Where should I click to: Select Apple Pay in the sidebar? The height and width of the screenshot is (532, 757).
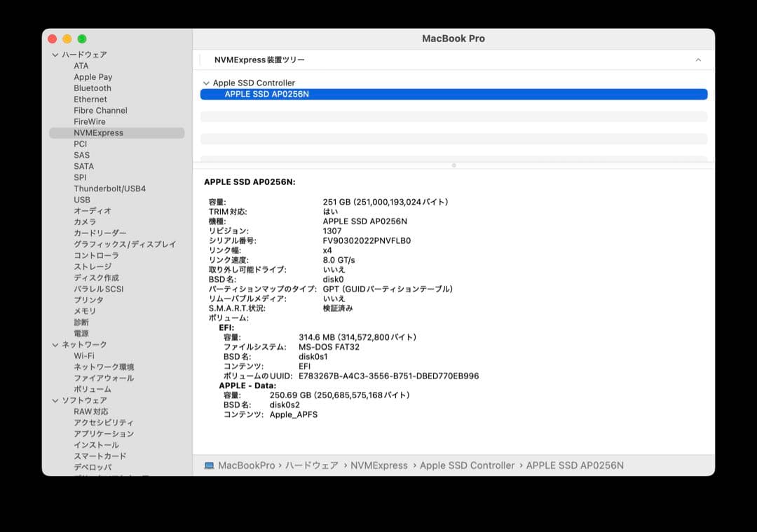click(93, 76)
